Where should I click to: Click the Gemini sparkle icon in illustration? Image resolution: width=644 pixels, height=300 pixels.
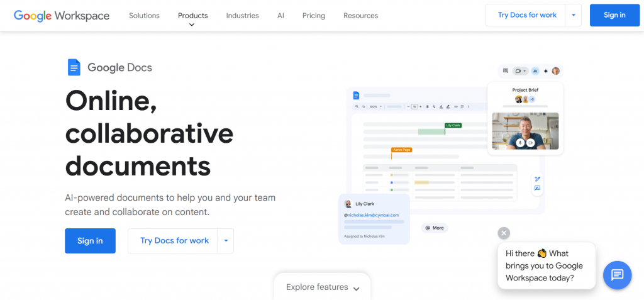click(x=546, y=71)
